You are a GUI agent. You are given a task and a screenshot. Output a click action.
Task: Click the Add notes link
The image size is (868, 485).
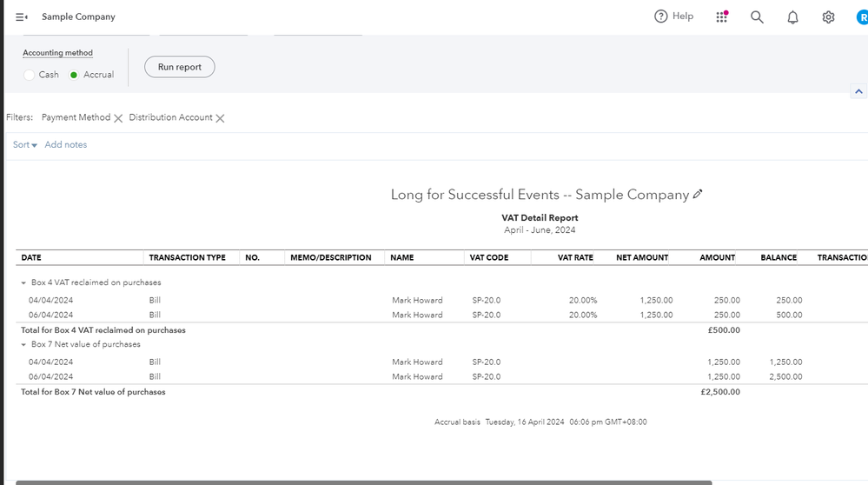click(66, 145)
